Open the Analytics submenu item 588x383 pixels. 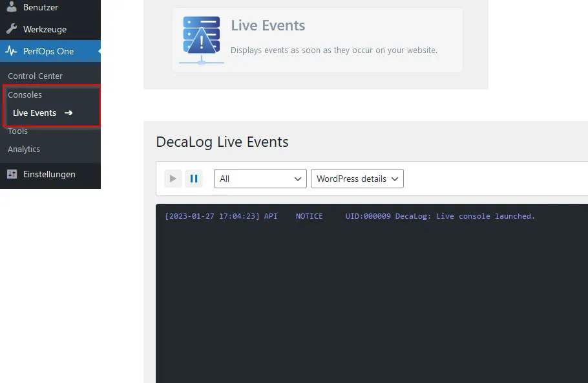(x=24, y=149)
